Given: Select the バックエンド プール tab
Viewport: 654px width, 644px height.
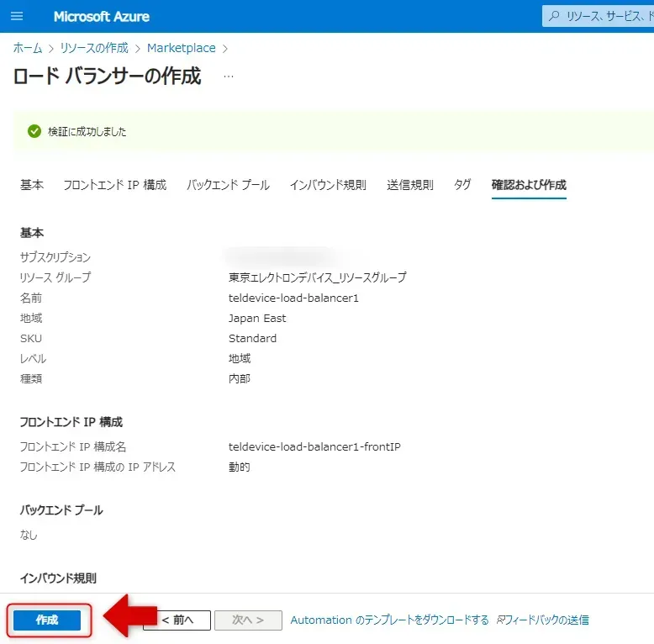Looking at the screenshot, I should (x=228, y=185).
